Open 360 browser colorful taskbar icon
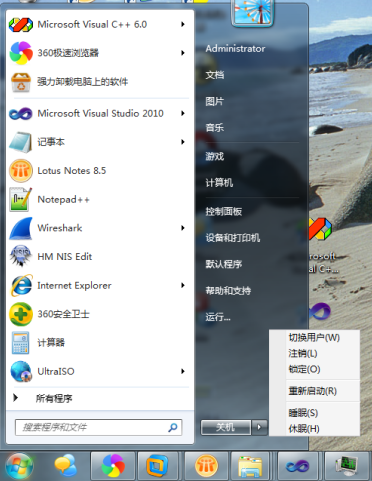 113,466
